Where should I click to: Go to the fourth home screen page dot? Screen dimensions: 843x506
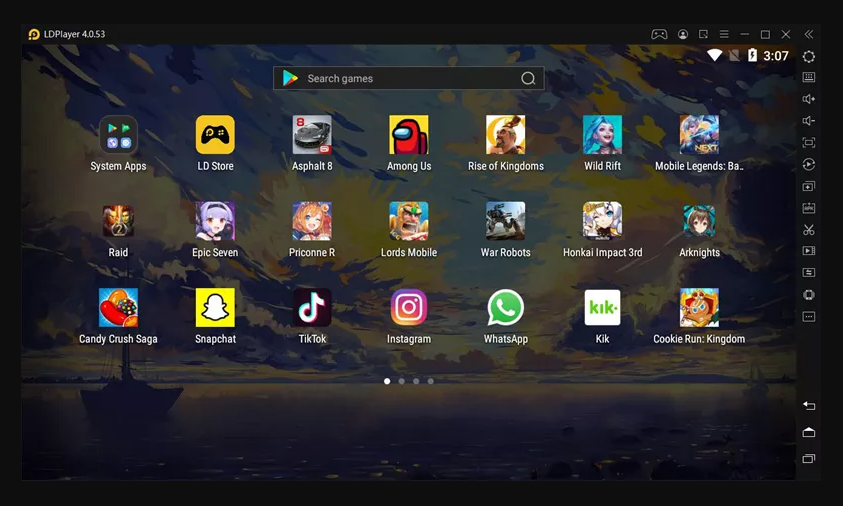point(431,381)
